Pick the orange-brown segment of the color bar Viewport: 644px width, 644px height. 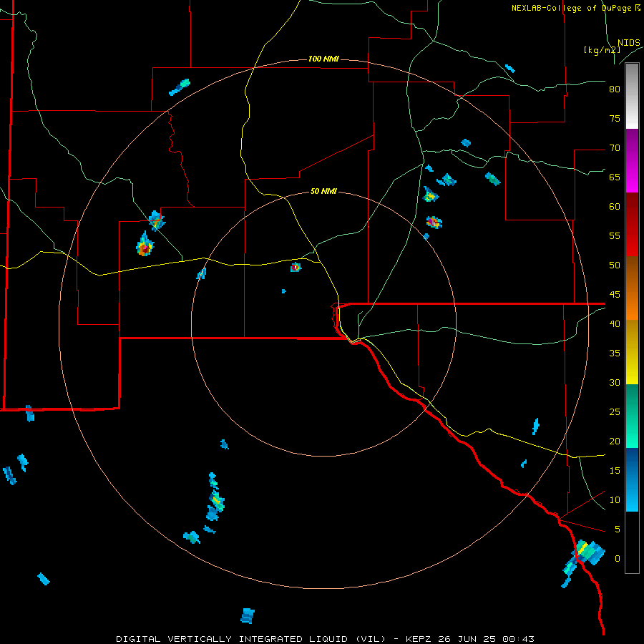632,288
